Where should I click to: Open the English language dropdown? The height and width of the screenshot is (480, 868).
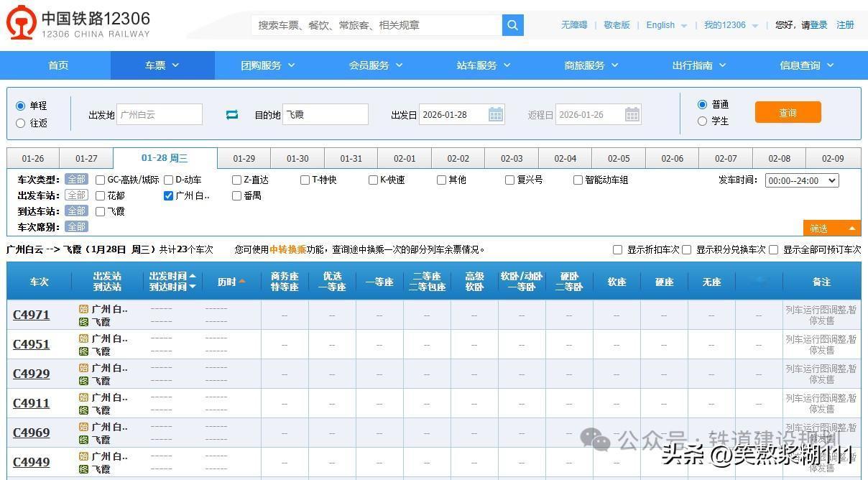click(666, 25)
